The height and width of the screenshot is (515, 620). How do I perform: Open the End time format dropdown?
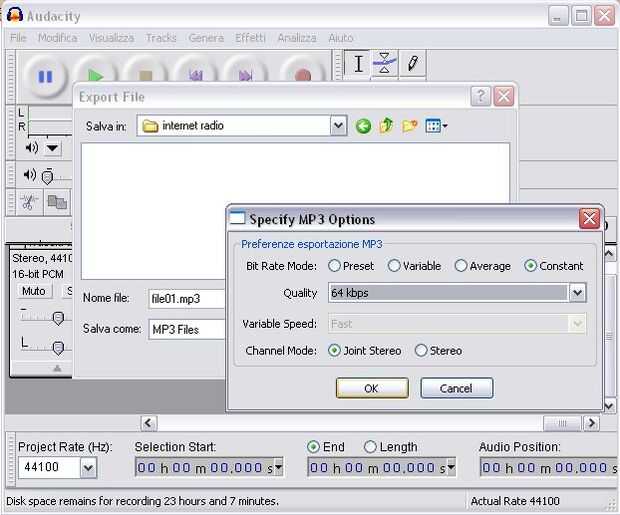click(x=451, y=468)
